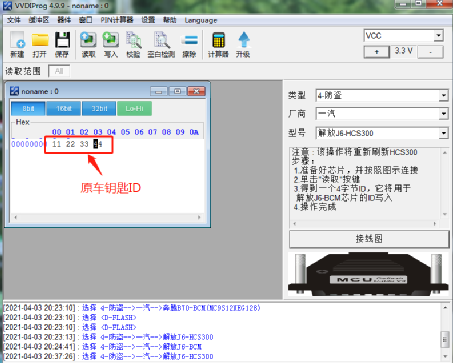
Task: Click the Open (打开) folder icon
Action: point(40,44)
